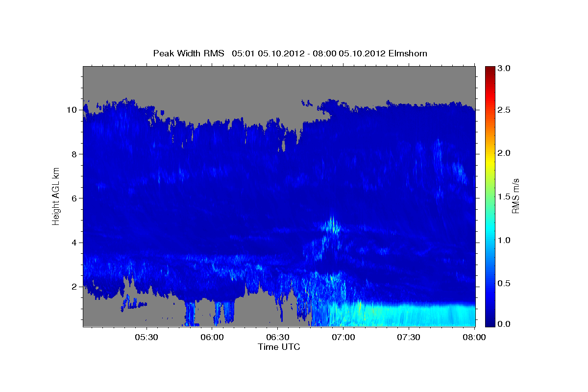Image resolution: width=588 pixels, height=392 pixels.
Task: Click the 'RMS m/s' colorbar label
Action: click(x=515, y=196)
